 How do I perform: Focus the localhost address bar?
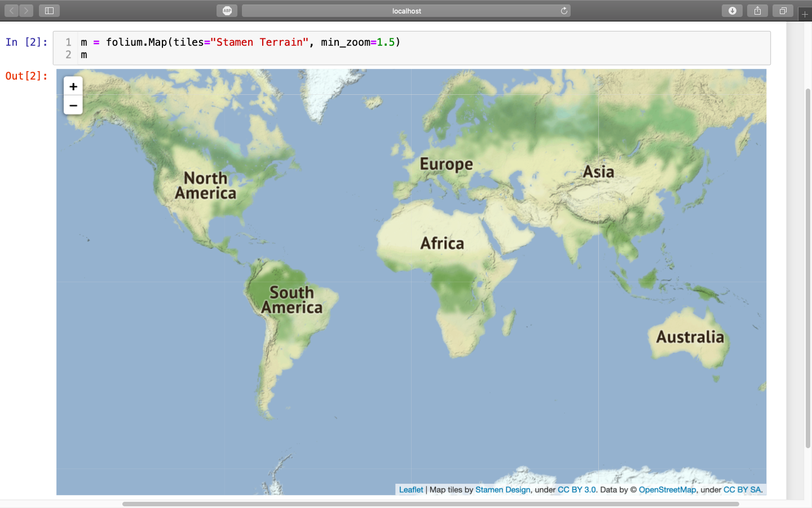[x=406, y=11]
